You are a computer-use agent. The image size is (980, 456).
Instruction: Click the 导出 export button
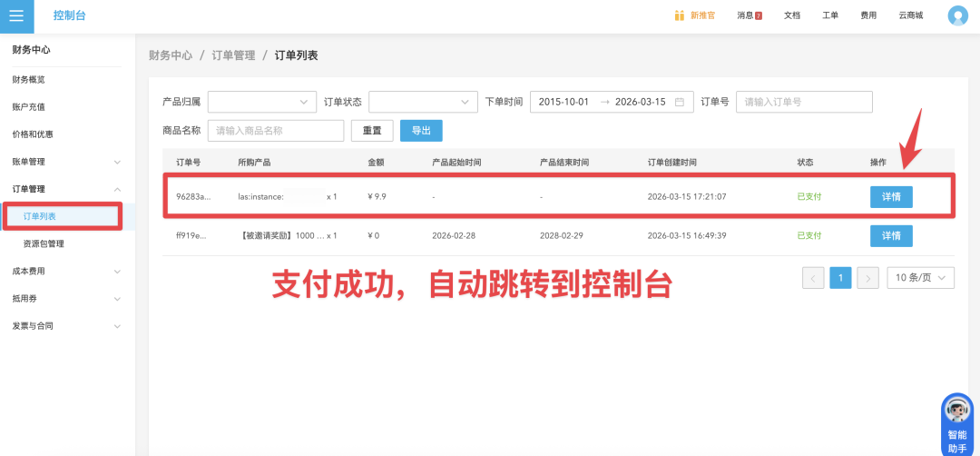[x=421, y=131]
